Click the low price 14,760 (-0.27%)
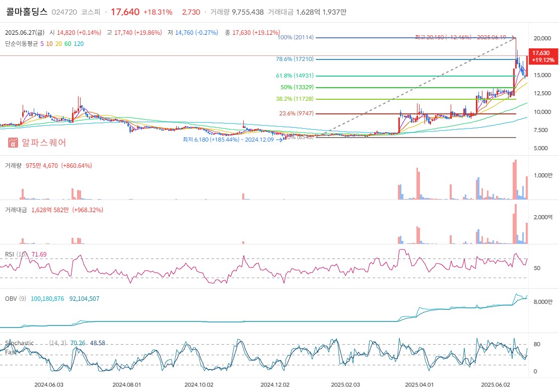Screen dimensions: 559x392 [x=196, y=32]
